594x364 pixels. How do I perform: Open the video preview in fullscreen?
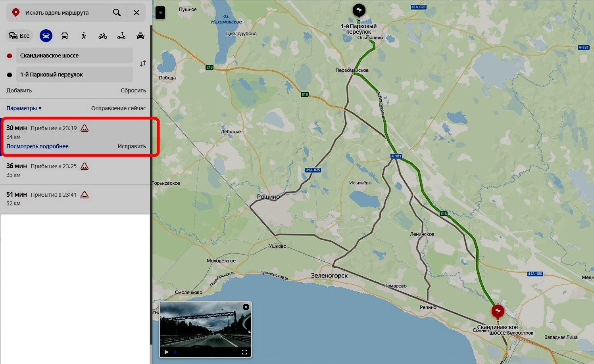pyautogui.click(x=244, y=352)
